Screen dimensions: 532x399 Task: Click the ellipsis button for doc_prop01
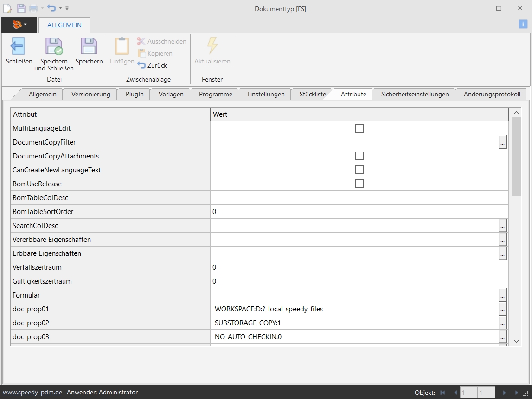[503, 309]
